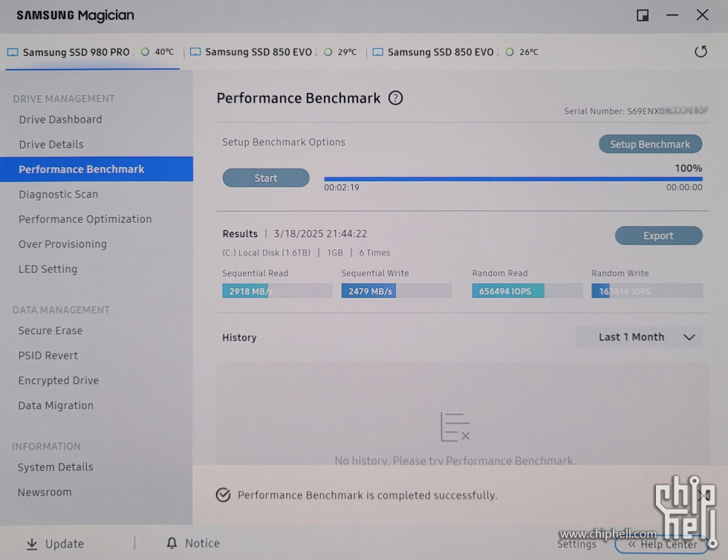This screenshot has width=728, height=560.
Task: Click the Notice bell icon
Action: (172, 543)
